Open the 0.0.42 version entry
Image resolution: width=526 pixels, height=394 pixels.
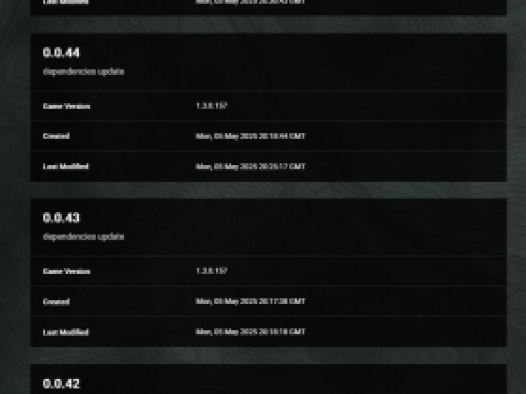(61, 384)
